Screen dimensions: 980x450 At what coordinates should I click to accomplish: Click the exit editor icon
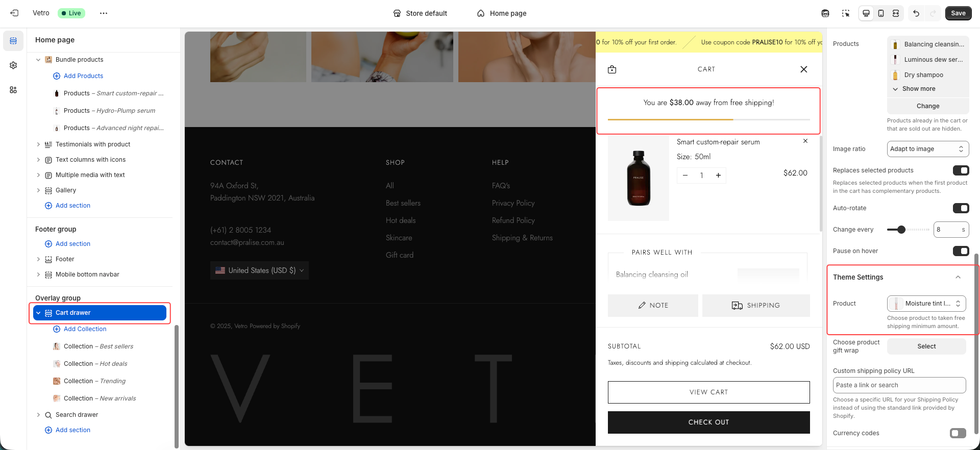[14, 13]
